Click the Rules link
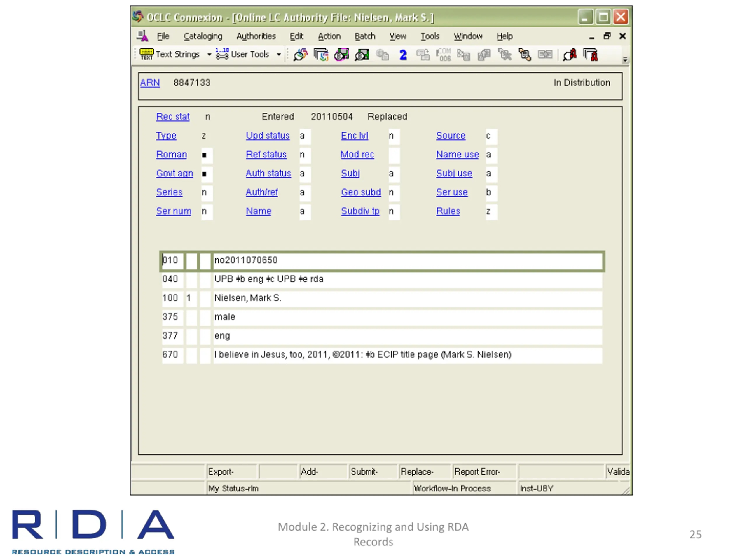Viewport: 747px width, 560px height. (x=448, y=211)
